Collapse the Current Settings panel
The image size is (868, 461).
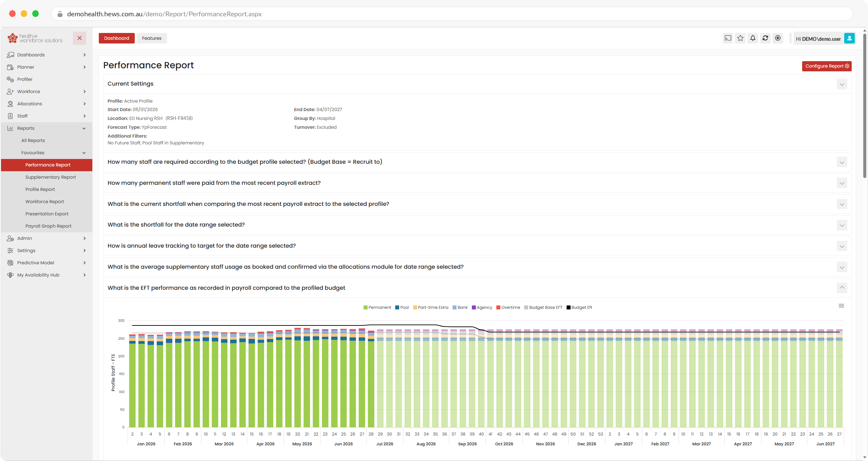pos(842,84)
